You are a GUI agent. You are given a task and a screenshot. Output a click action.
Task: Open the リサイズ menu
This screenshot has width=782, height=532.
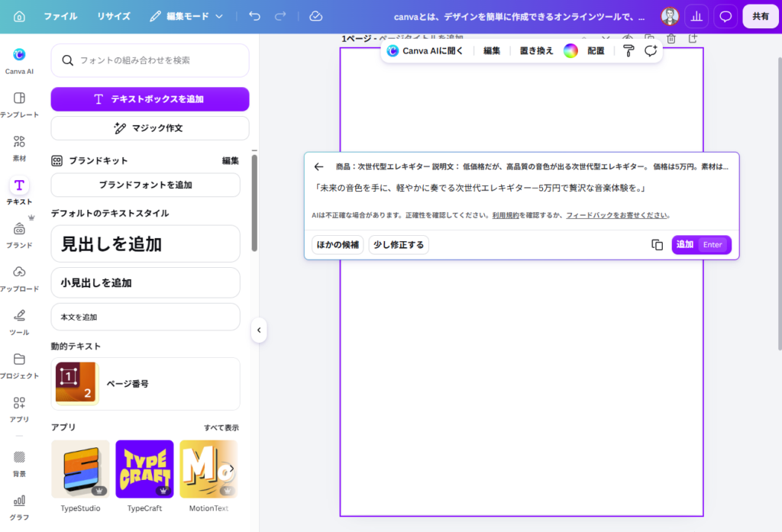(114, 17)
